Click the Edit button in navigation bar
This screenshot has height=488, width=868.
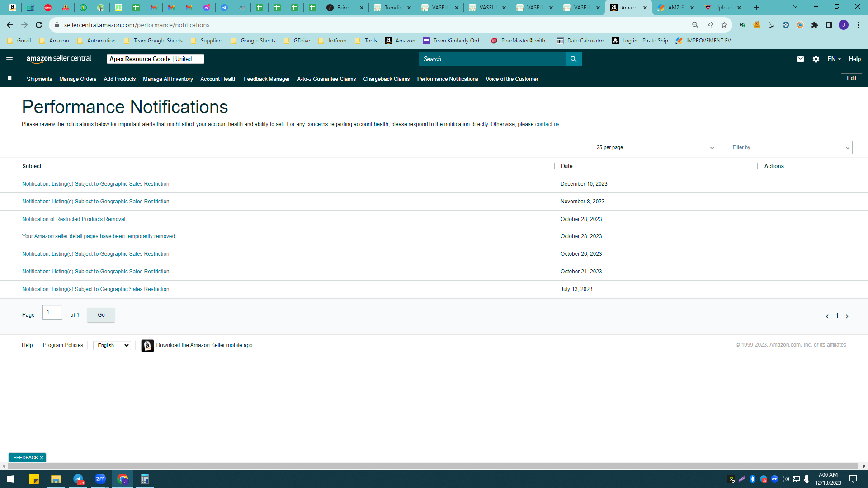tap(851, 78)
